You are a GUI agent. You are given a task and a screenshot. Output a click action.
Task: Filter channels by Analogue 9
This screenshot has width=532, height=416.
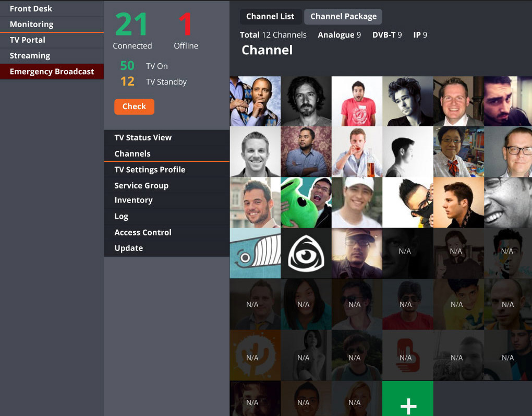click(340, 35)
